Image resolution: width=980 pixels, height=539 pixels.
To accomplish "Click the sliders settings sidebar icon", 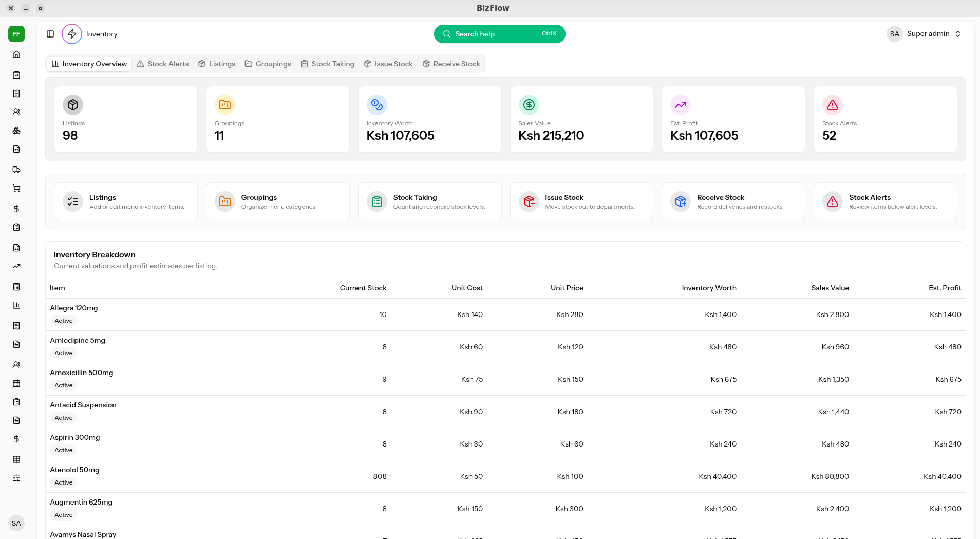I will [x=16, y=478].
